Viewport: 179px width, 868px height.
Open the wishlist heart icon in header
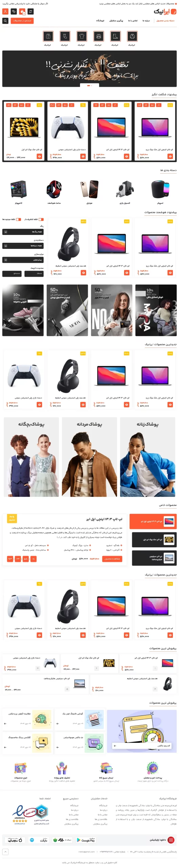click(14, 12)
